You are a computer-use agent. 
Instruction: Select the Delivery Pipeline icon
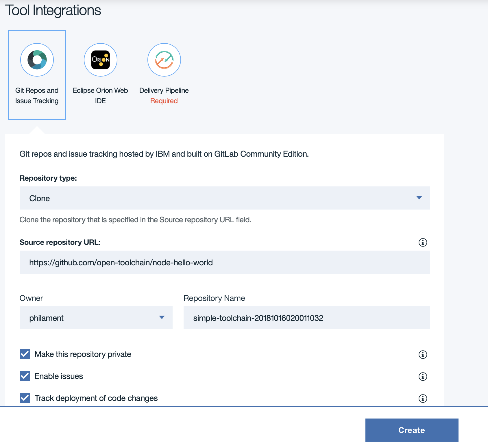[164, 60]
